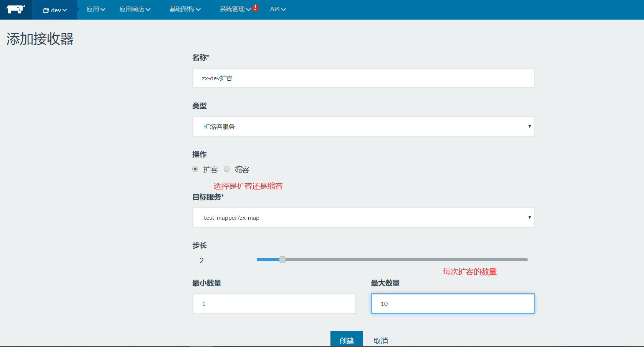Select the 缩容 radio button
The height and width of the screenshot is (347, 644).
[x=227, y=169]
